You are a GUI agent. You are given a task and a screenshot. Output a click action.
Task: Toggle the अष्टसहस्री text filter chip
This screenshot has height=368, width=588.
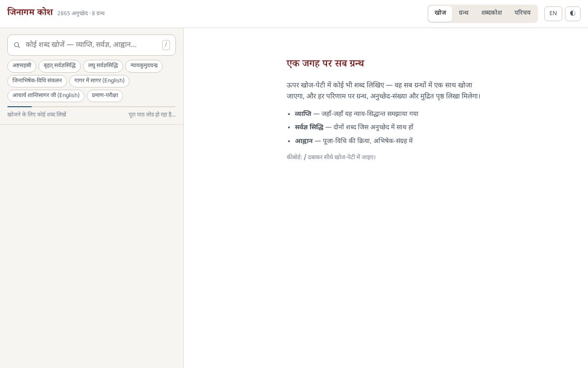(22, 66)
